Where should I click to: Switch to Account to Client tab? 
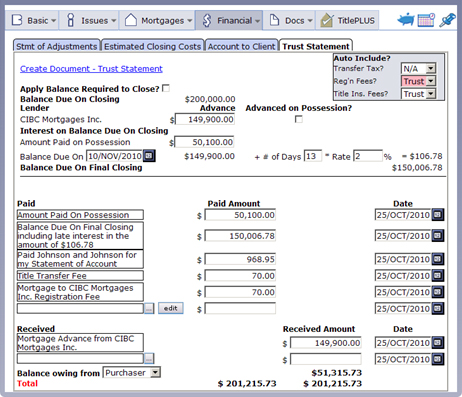pyautogui.click(x=242, y=46)
